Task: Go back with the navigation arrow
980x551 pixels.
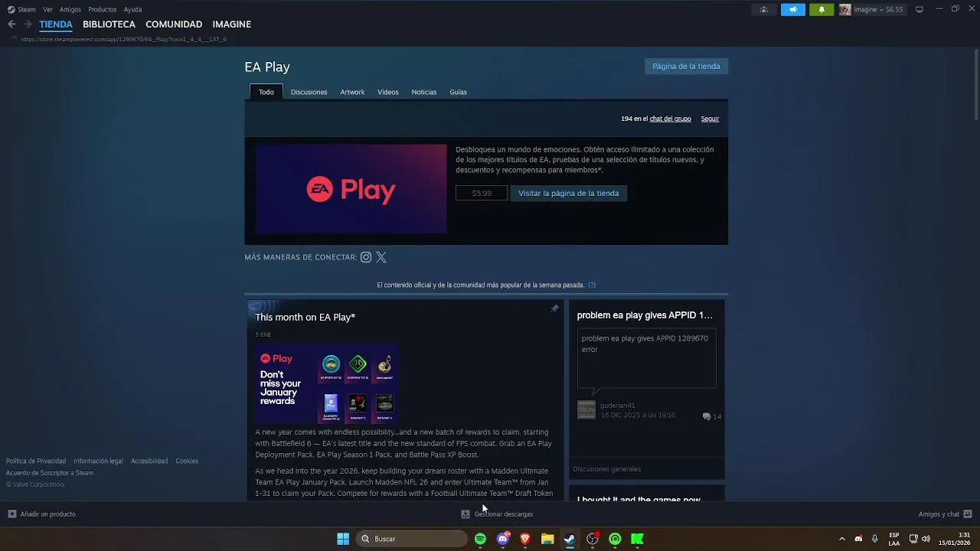Action: (x=11, y=24)
